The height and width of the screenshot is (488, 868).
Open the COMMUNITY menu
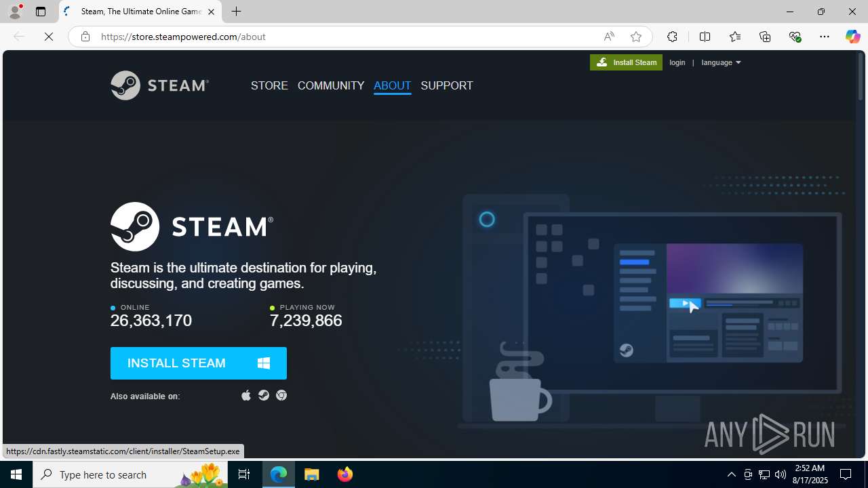point(331,85)
